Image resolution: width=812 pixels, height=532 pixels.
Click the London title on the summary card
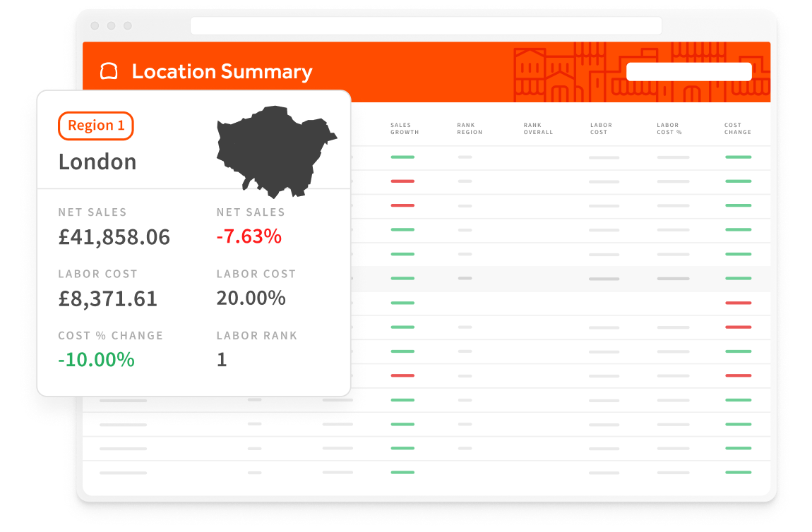[97, 162]
